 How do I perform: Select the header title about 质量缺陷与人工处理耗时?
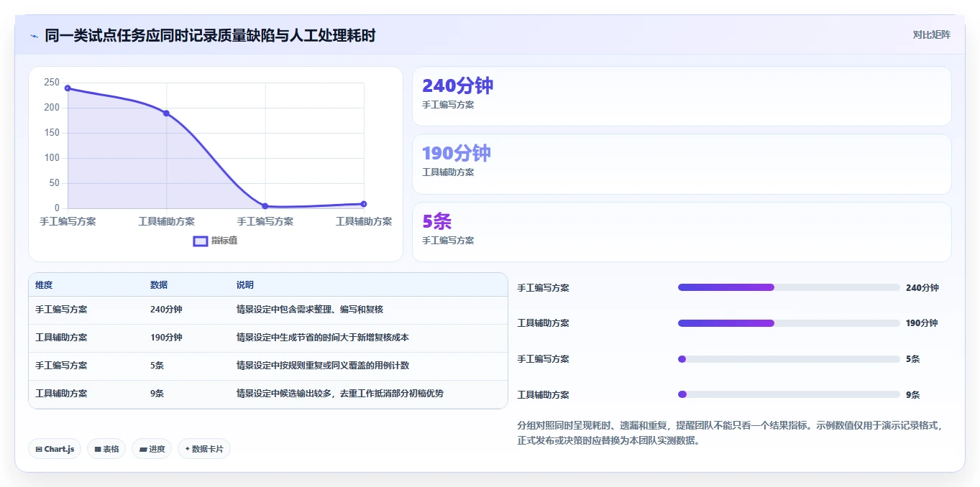210,35
